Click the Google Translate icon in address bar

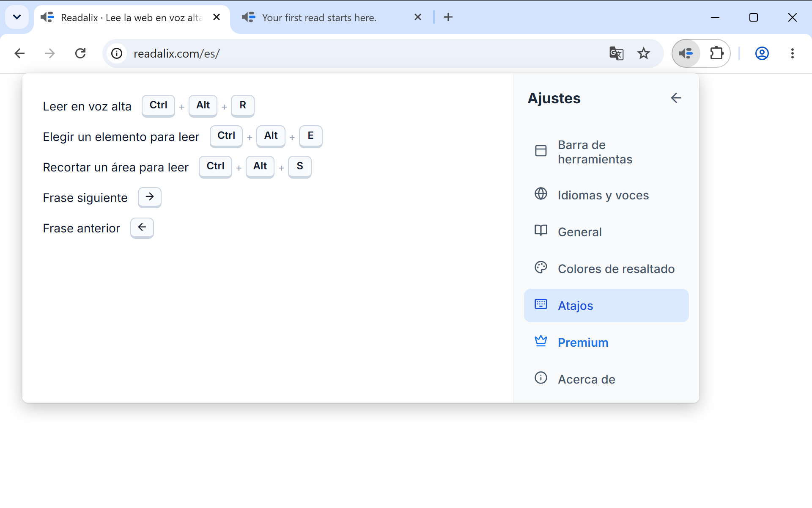pyautogui.click(x=616, y=53)
